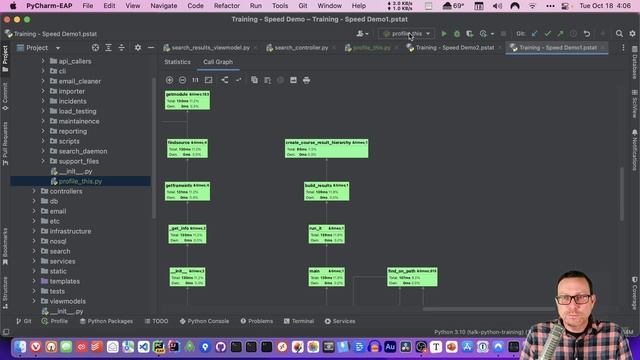The height and width of the screenshot is (360, 640).
Task: Open the profiler options dropdown arrow
Action: tap(492, 34)
